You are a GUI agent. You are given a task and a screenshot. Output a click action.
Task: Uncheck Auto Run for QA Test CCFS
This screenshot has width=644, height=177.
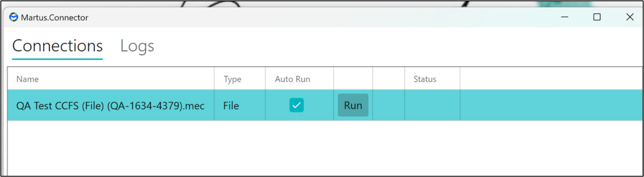pos(296,105)
